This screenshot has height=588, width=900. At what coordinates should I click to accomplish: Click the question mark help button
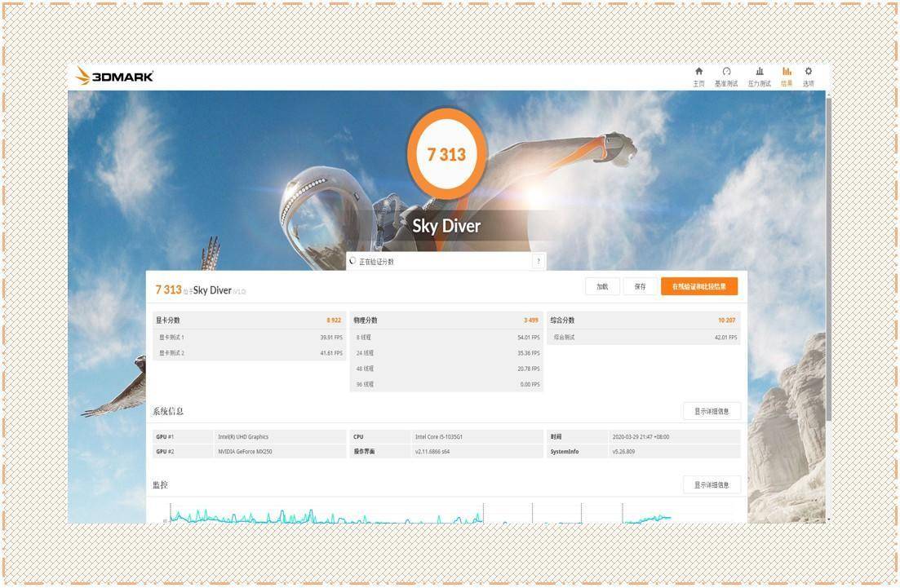click(539, 262)
